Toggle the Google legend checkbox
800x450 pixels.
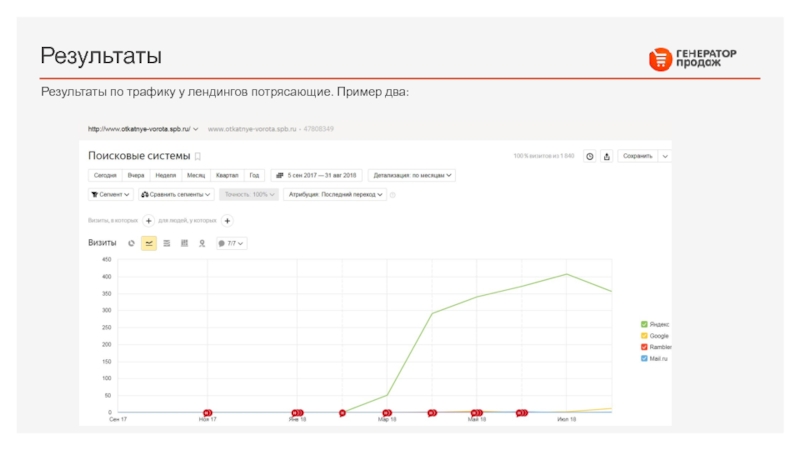tap(644, 336)
